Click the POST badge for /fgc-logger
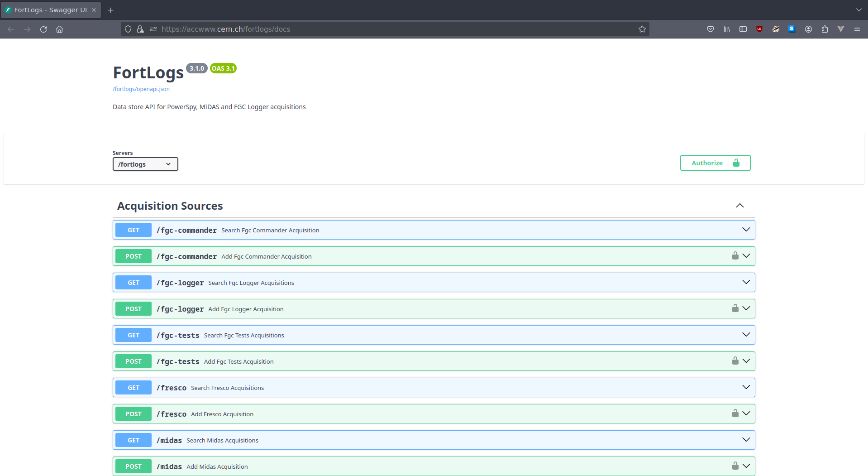868x476 pixels. click(x=134, y=309)
